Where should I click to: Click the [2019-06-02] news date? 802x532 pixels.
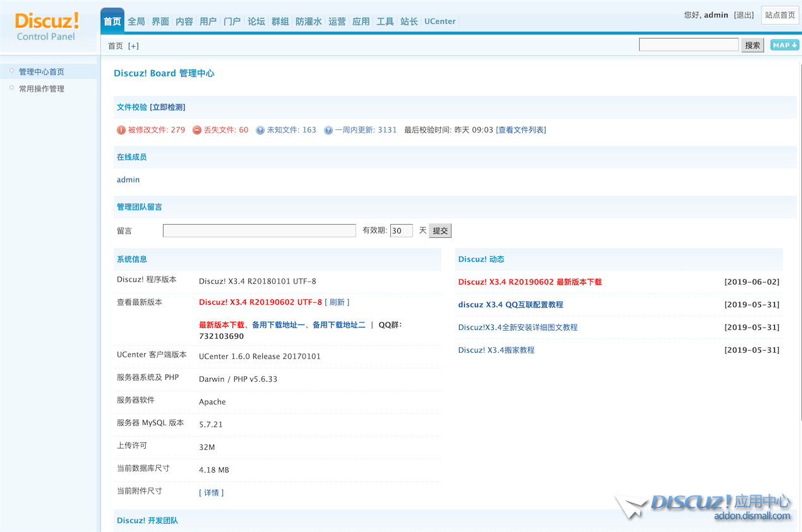point(752,282)
